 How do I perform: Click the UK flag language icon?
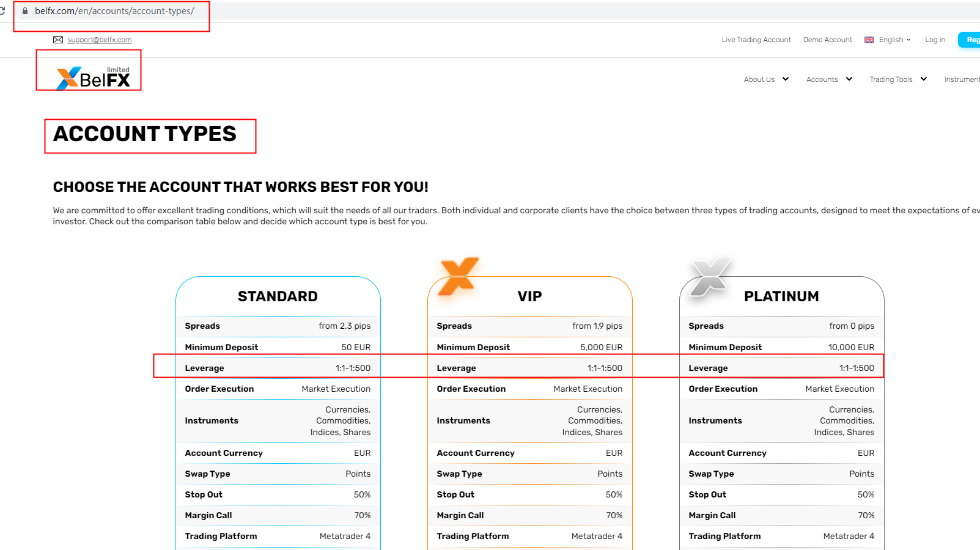coord(869,40)
